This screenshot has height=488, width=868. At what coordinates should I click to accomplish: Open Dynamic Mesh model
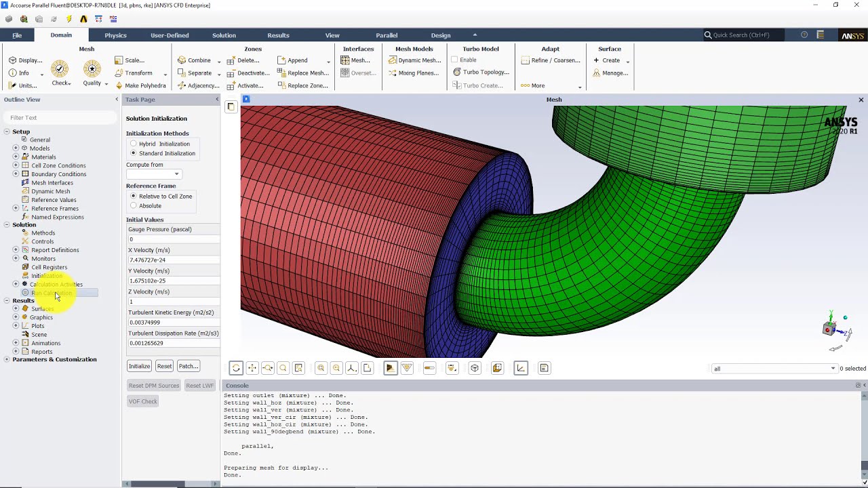point(415,60)
